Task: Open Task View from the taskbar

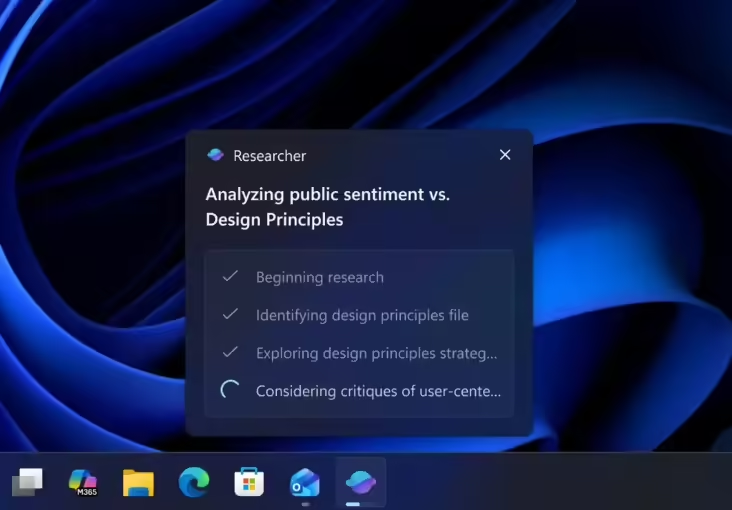Action: 27,482
